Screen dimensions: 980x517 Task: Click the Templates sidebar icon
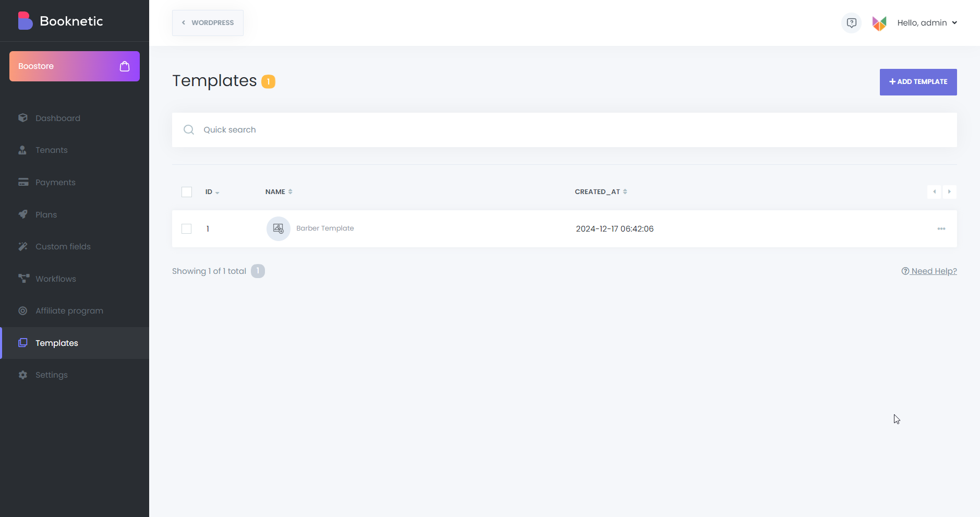click(x=23, y=343)
